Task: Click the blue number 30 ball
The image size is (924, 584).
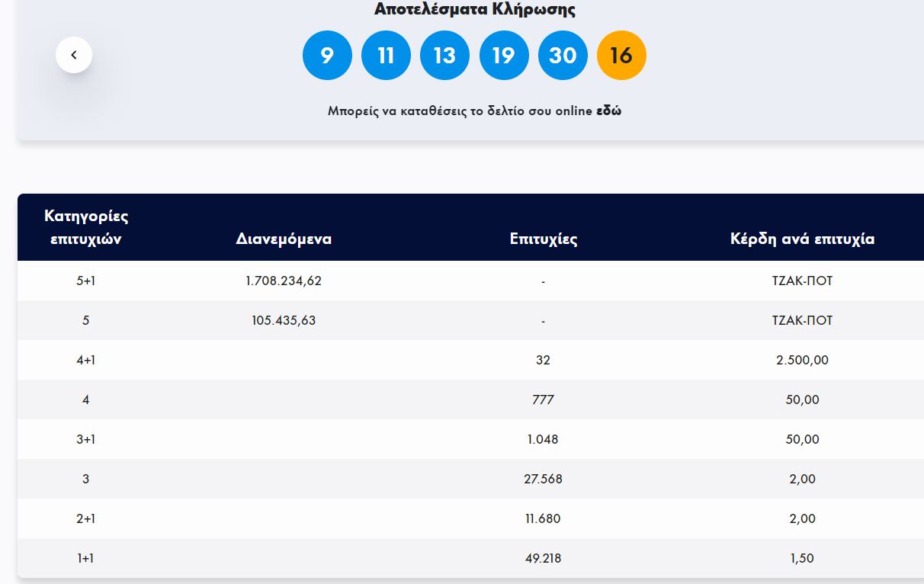Action: click(563, 56)
